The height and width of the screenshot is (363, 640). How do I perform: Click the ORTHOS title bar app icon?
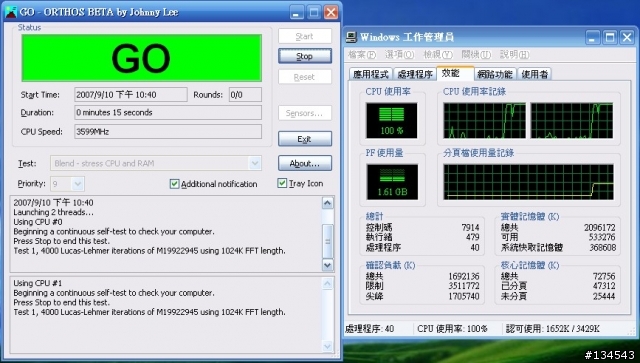pos(10,12)
